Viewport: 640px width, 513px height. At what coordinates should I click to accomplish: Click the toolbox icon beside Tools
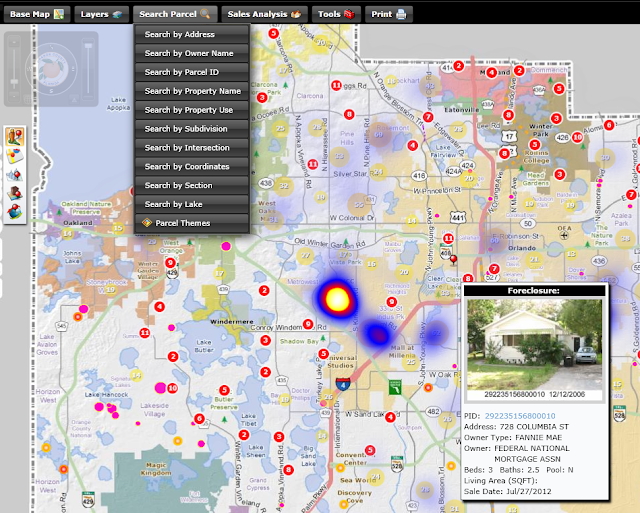(x=349, y=14)
